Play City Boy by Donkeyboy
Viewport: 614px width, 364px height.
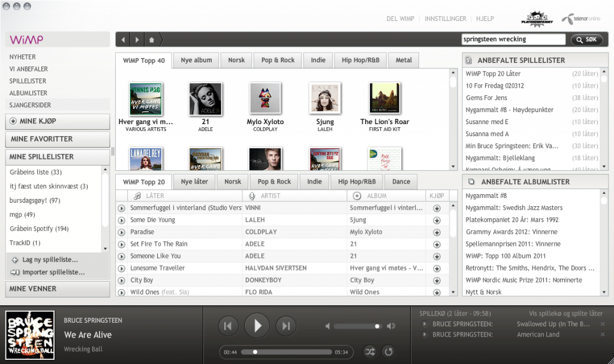point(122,281)
